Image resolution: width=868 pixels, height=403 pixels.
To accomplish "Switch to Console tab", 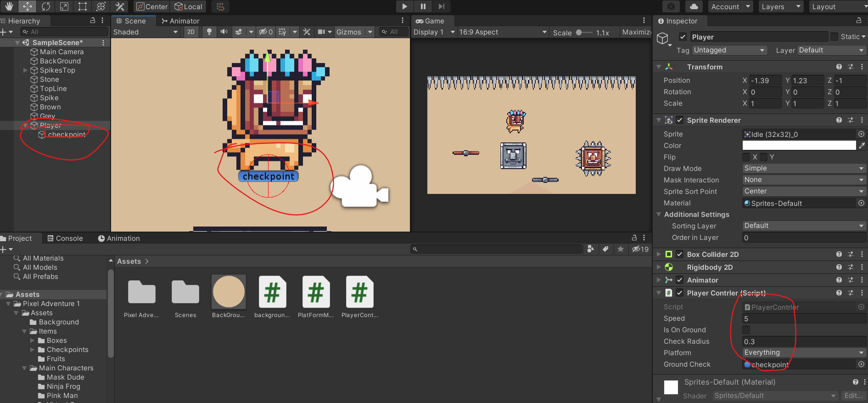I will [65, 238].
